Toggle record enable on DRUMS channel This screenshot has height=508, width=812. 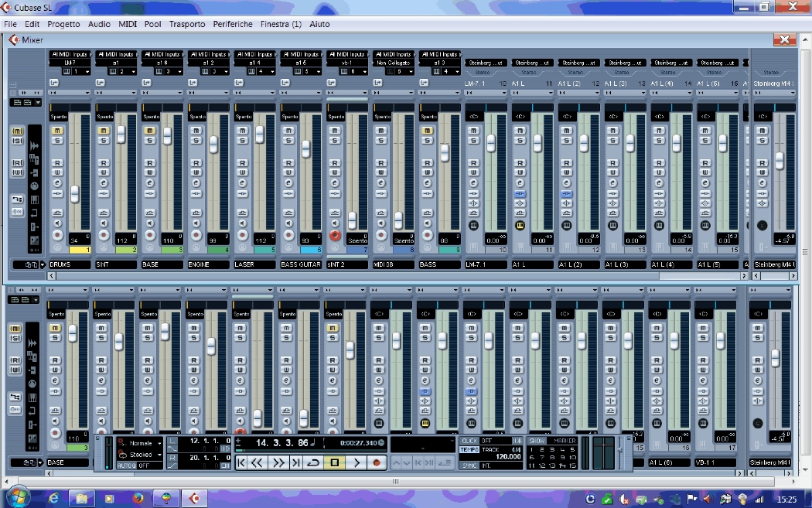[x=57, y=236]
